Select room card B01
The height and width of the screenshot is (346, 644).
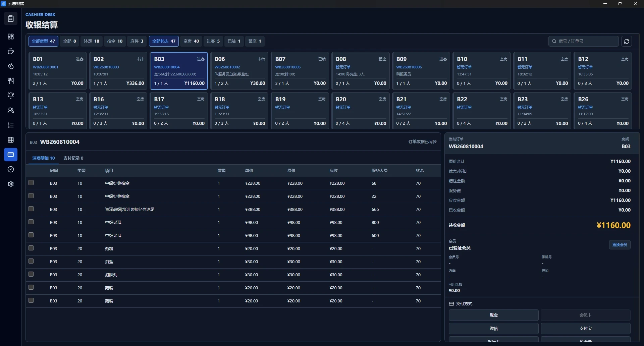[58, 71]
